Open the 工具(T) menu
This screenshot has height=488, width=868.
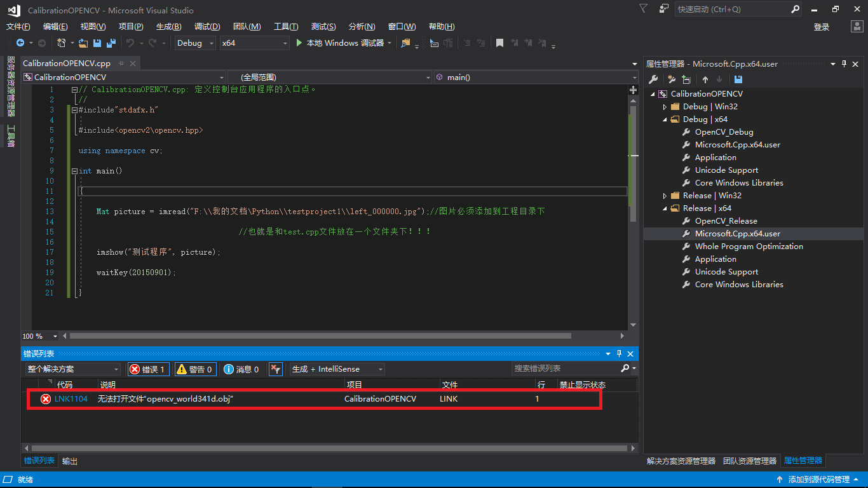tap(286, 27)
